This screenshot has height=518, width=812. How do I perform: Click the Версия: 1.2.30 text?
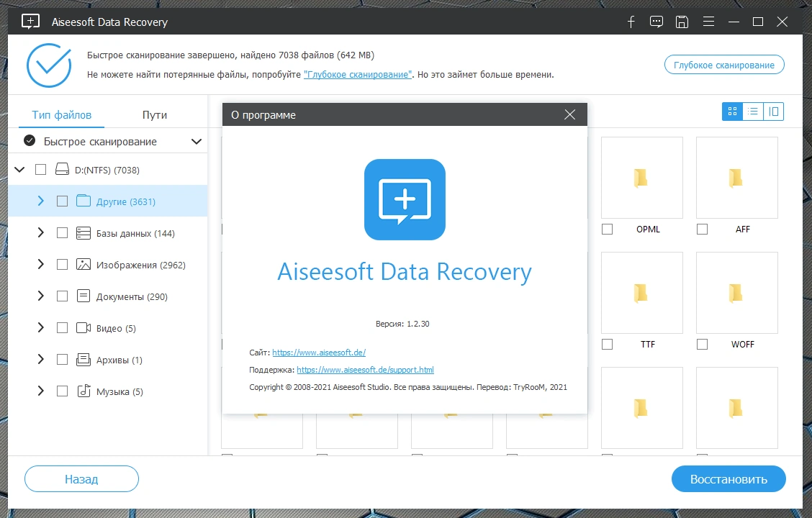pyautogui.click(x=402, y=324)
